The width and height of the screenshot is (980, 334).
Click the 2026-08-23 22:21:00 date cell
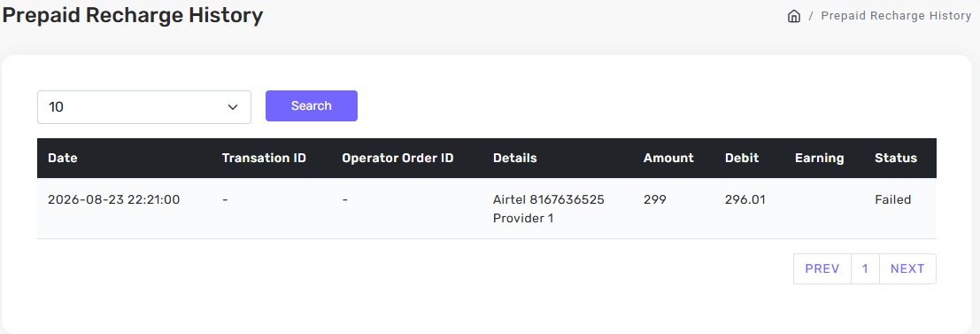click(x=113, y=200)
